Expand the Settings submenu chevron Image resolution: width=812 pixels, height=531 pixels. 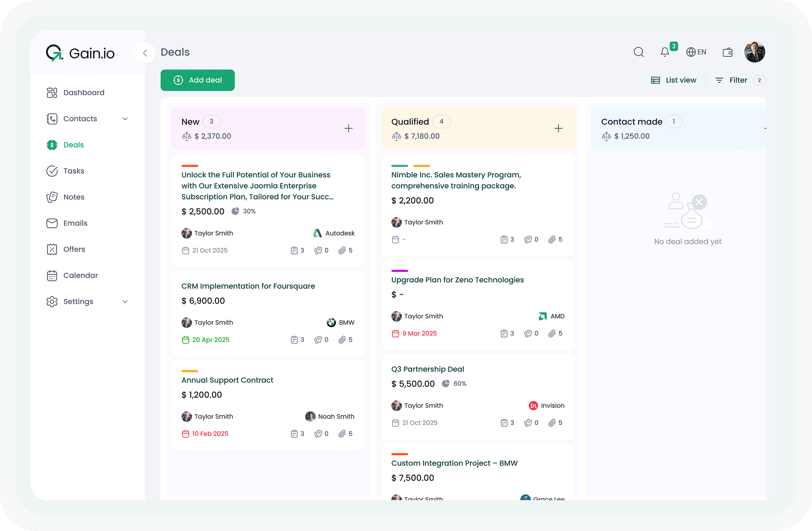click(x=125, y=302)
